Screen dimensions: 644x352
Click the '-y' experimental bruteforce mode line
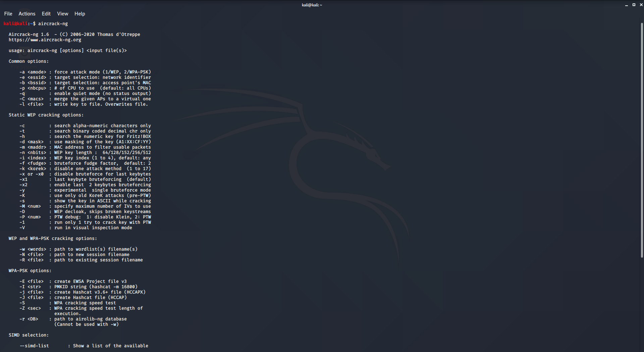pos(85,190)
